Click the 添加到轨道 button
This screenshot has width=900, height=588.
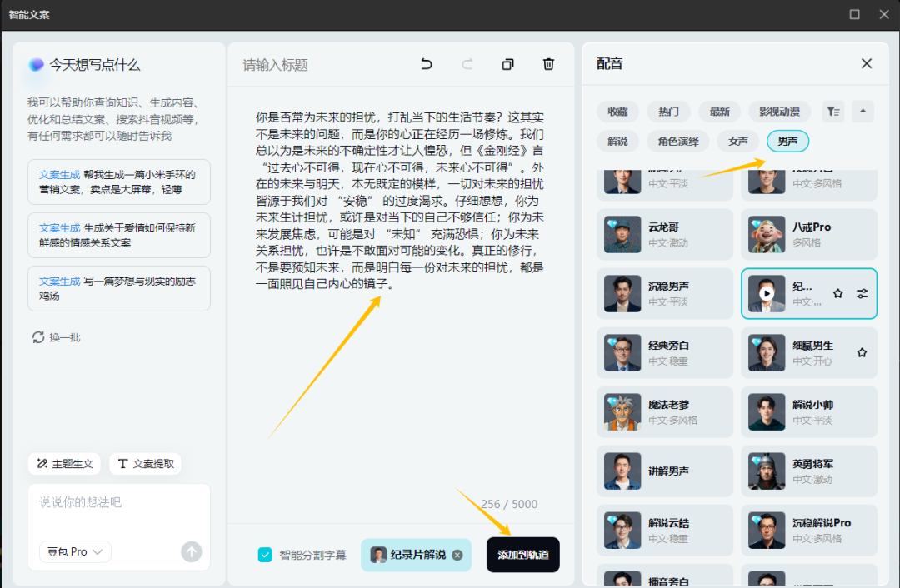click(522, 555)
